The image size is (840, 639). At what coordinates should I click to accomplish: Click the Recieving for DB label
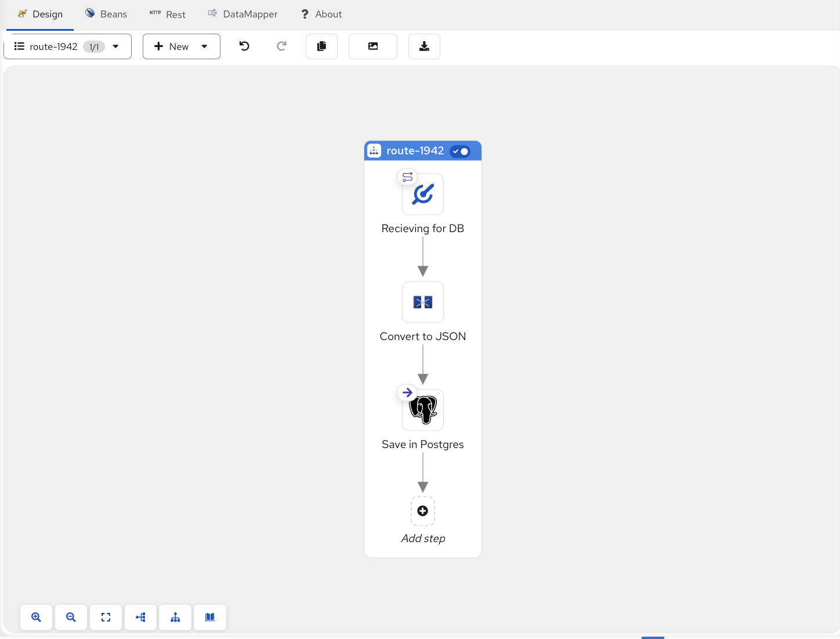coord(423,229)
